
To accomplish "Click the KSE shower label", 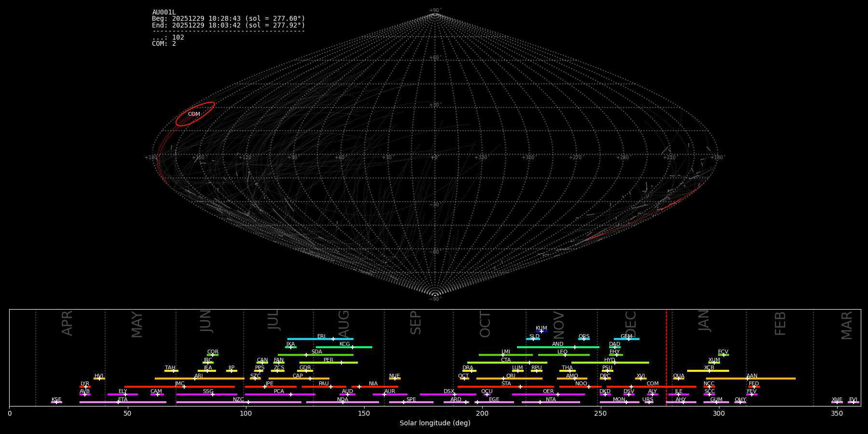I will pos(56,400).
